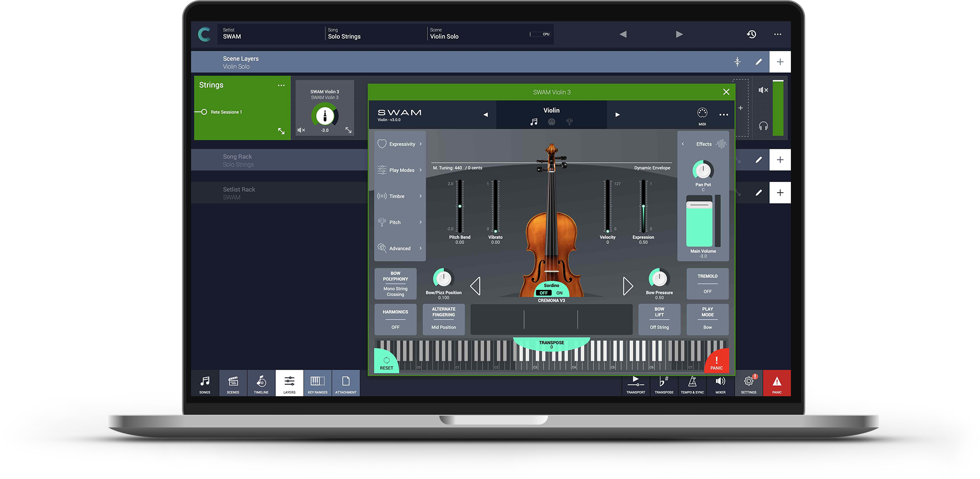The image size is (980, 479).
Task: Open the Scenes view
Action: 233,384
